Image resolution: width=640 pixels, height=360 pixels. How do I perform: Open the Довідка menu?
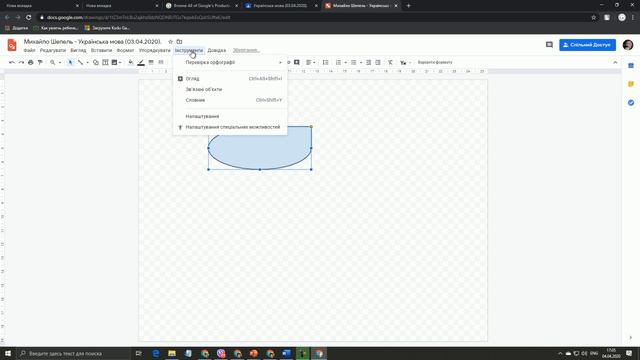coord(217,50)
